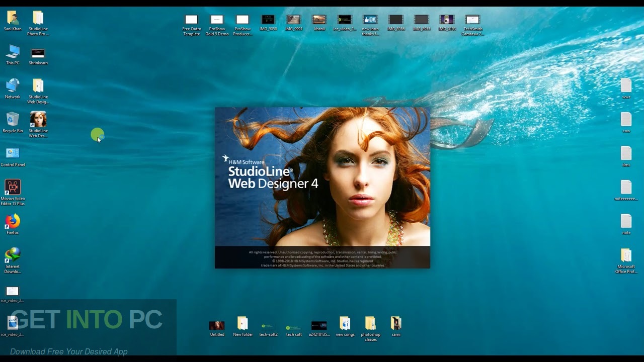This screenshot has height=362, width=644.
Task: Open StudioLine Photo Pro folder icon
Action: click(38, 19)
